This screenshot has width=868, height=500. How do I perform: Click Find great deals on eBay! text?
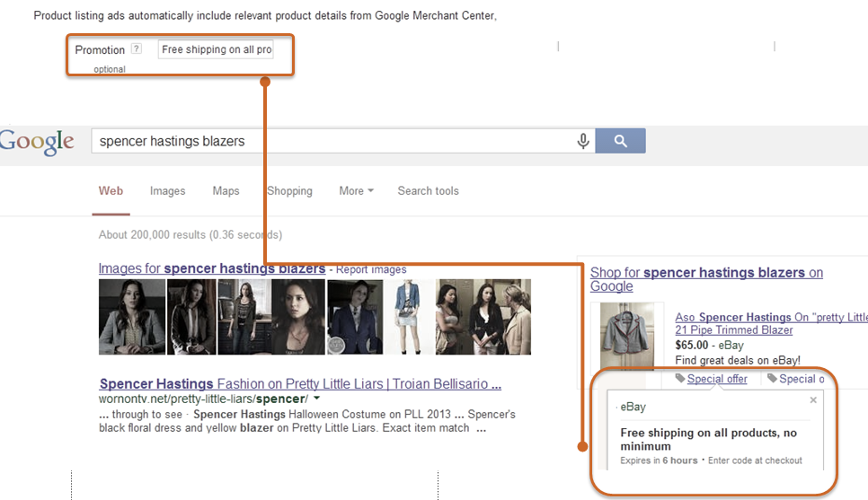click(x=738, y=360)
